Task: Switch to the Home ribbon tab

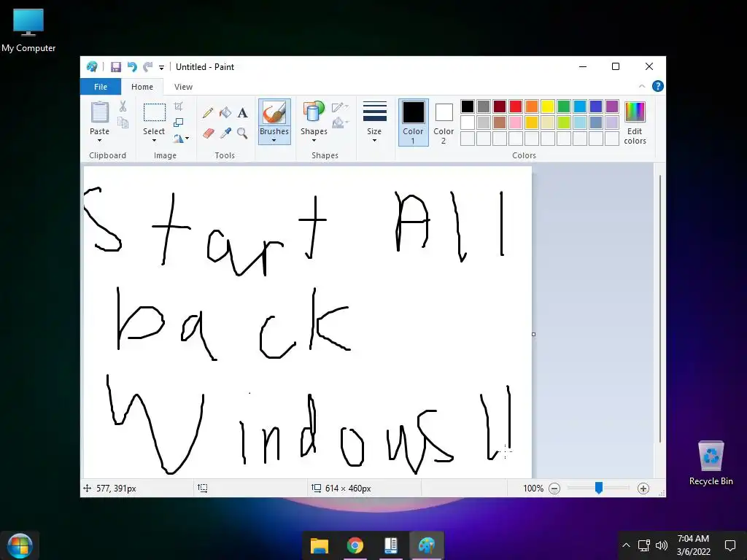Action: [142, 87]
